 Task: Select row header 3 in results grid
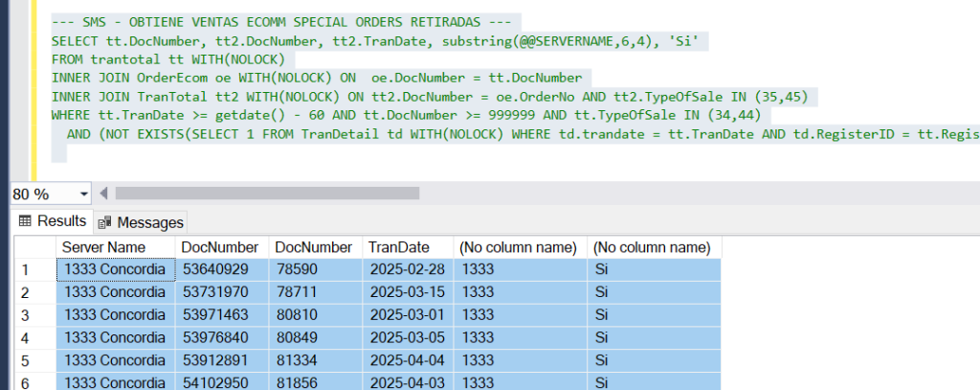(x=35, y=315)
